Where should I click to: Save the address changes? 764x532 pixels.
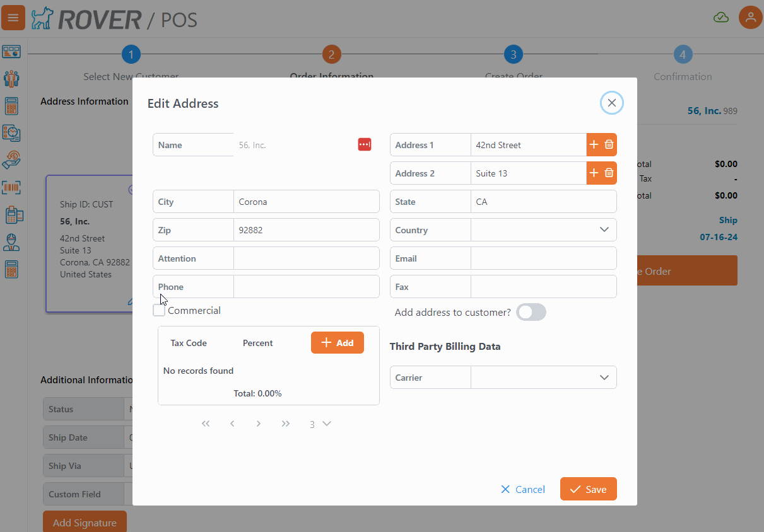coord(588,489)
